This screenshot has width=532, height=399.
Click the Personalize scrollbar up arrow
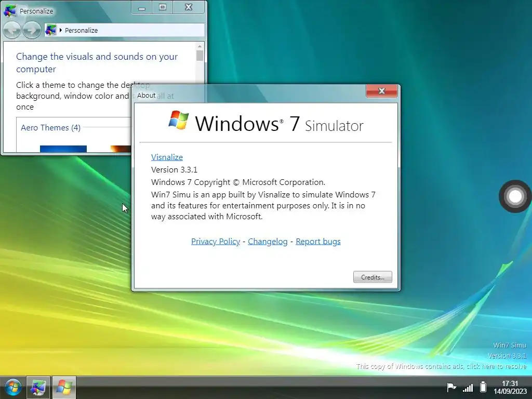[x=199, y=46]
